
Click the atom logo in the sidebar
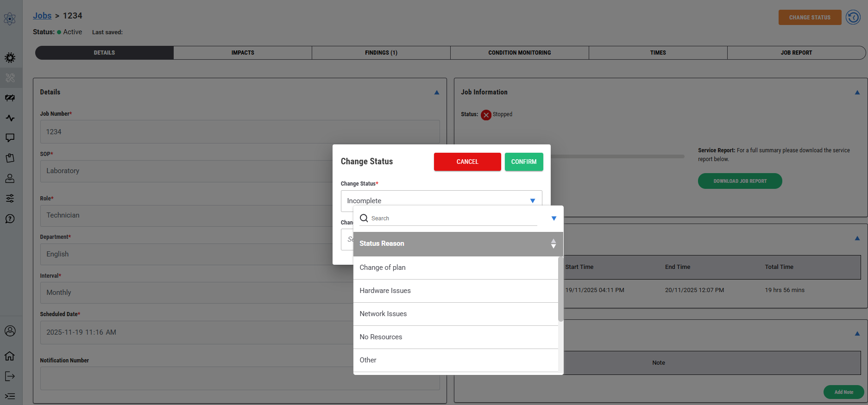(x=10, y=19)
